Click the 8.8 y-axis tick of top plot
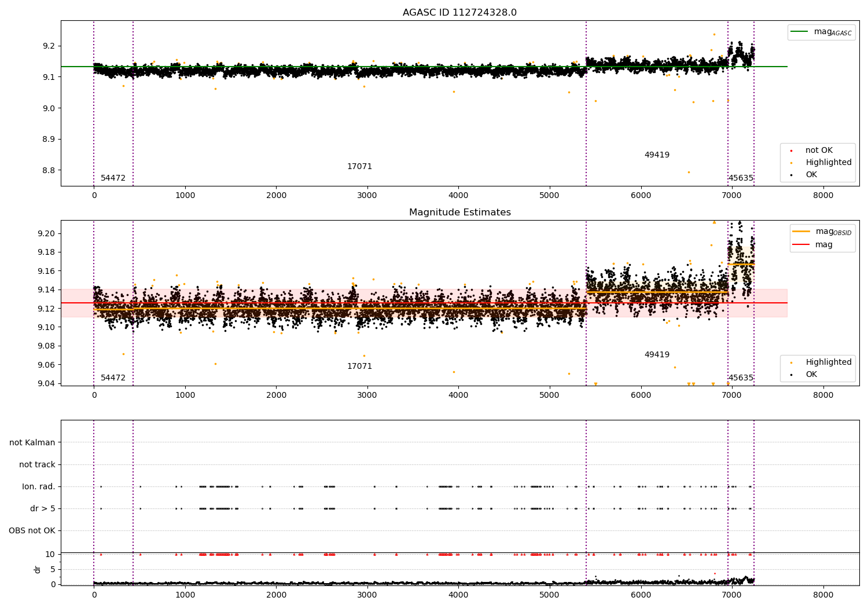 pos(49,171)
